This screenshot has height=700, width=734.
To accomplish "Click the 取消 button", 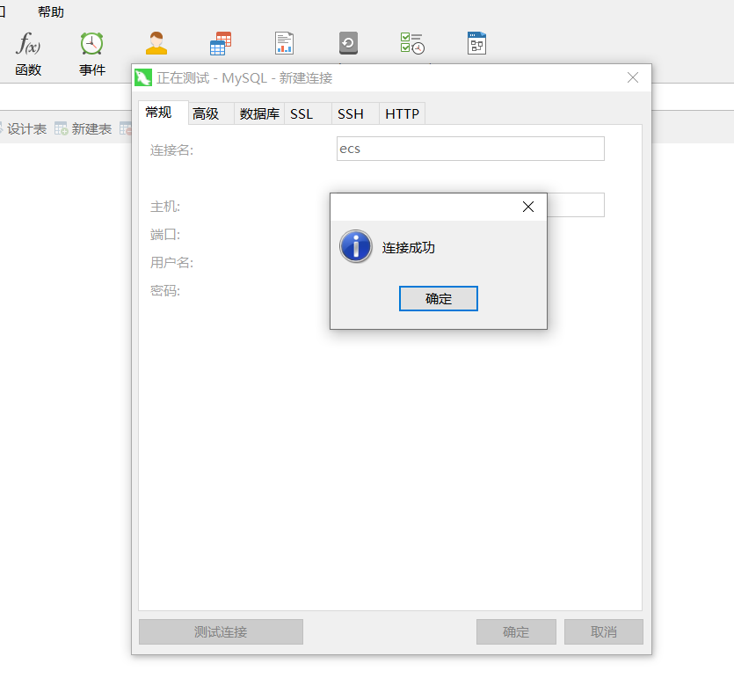I will [x=604, y=632].
